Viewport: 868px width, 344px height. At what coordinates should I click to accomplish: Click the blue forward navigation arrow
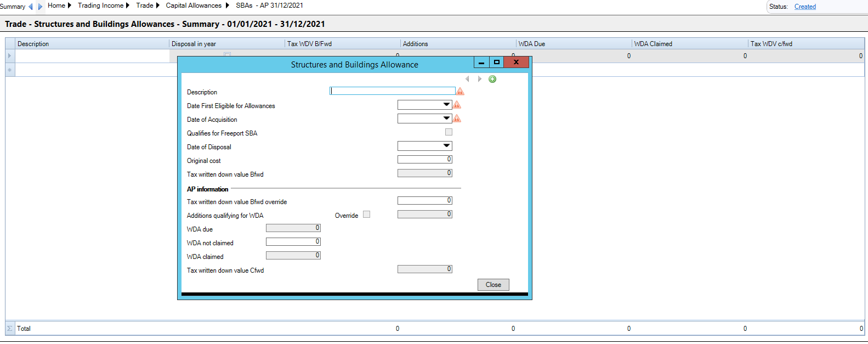coord(40,7)
